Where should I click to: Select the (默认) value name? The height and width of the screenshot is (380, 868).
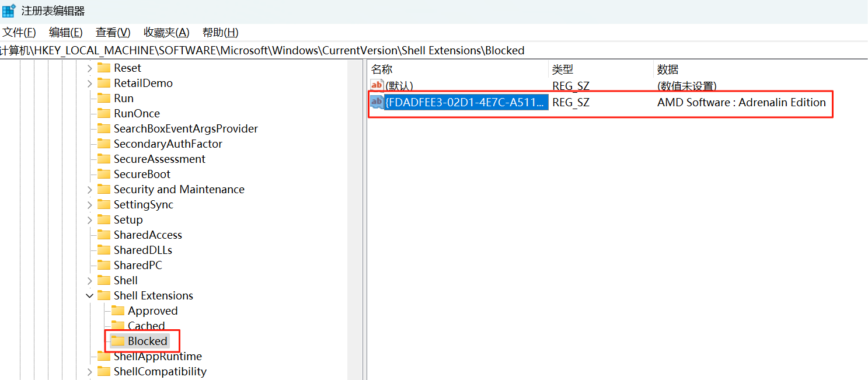pyautogui.click(x=399, y=86)
